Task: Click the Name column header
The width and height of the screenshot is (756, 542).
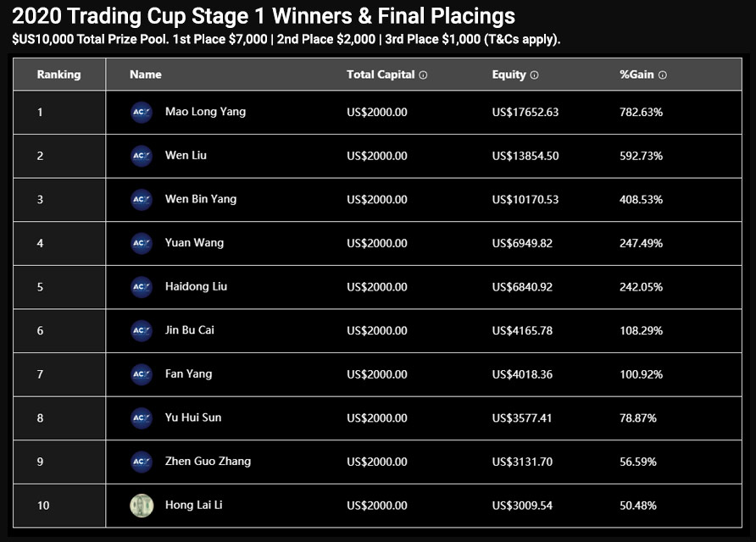Action: (145, 75)
